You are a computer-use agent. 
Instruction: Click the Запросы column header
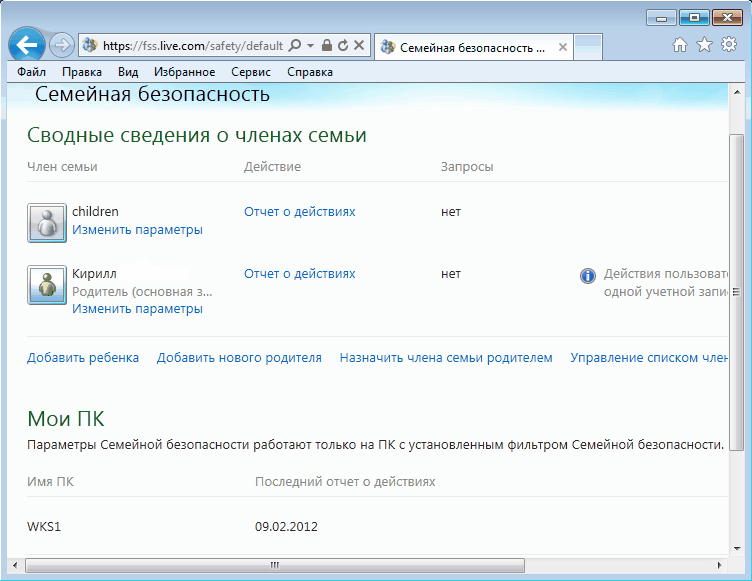pyautogui.click(x=467, y=166)
